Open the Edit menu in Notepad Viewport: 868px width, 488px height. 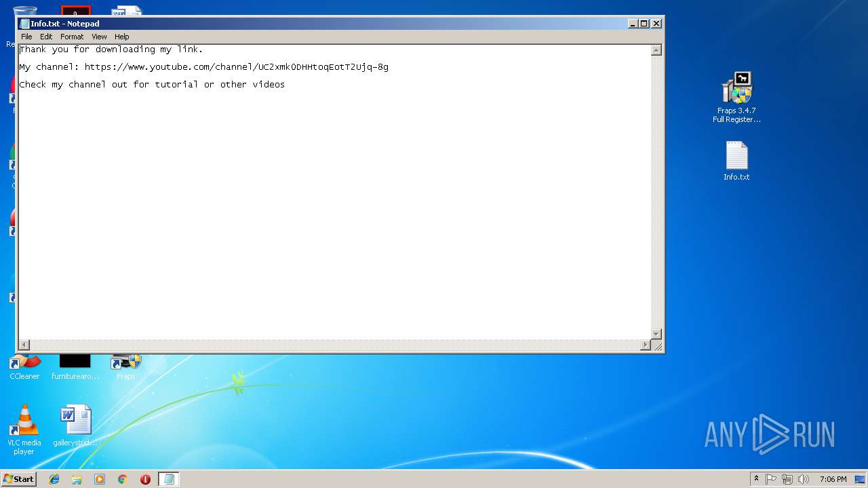(x=46, y=37)
